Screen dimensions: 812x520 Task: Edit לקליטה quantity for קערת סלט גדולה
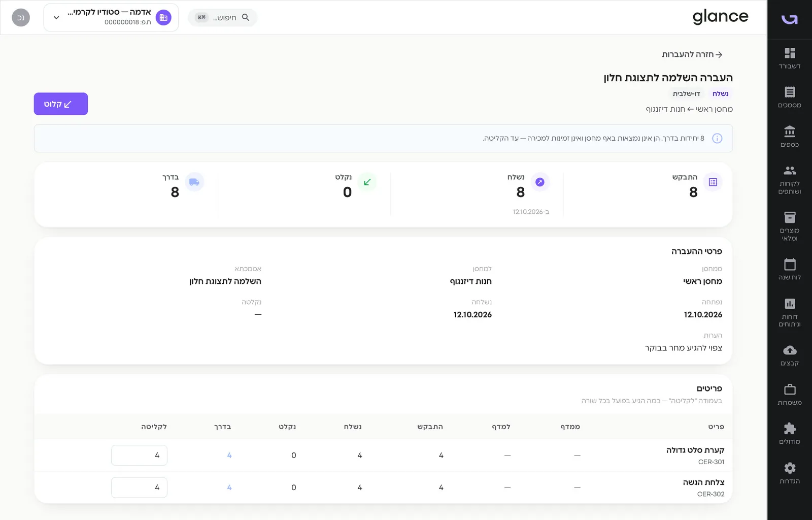coord(139,455)
